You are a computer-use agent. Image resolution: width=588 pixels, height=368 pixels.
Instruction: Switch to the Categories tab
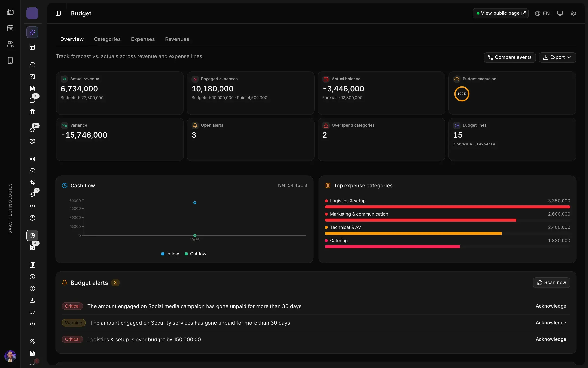[107, 39]
